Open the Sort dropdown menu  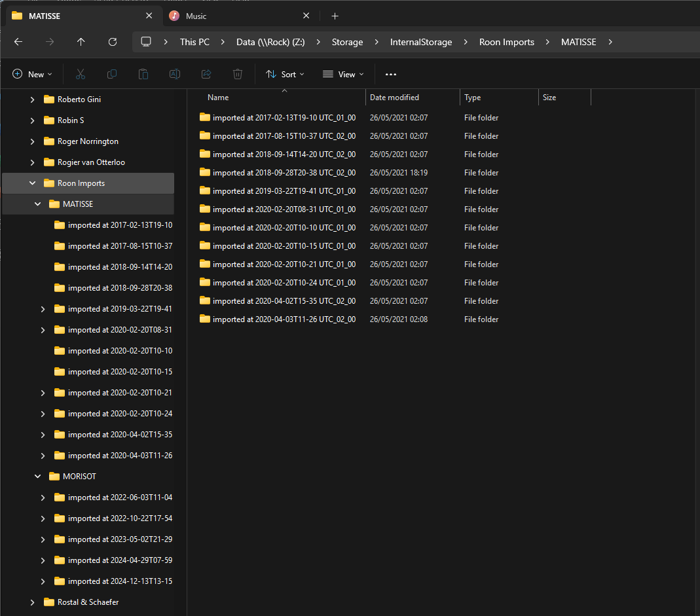coord(285,74)
